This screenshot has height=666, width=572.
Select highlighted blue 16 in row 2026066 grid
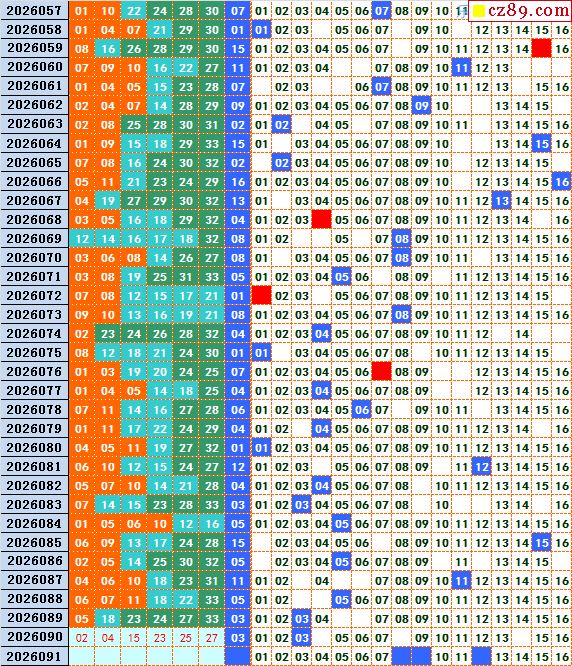pyautogui.click(x=561, y=182)
